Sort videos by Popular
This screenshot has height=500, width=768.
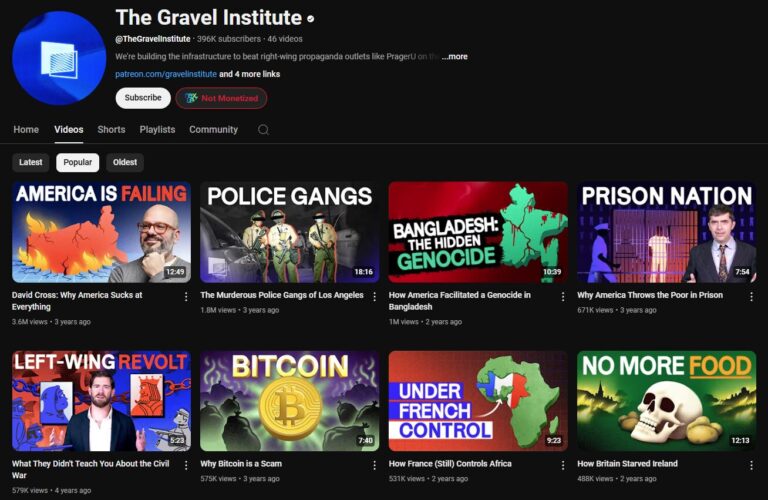pos(77,163)
